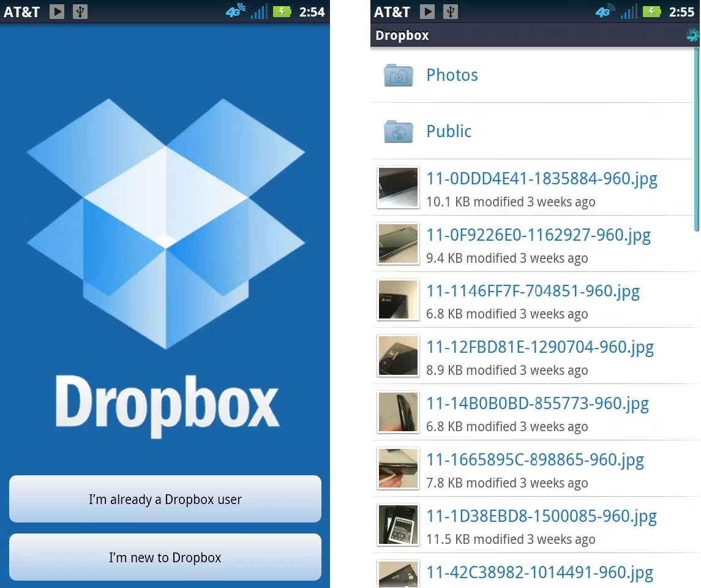The height and width of the screenshot is (588, 701).
Task: Open file 11-14B0B0BD-855773-960.jpg
Action: [x=537, y=404]
